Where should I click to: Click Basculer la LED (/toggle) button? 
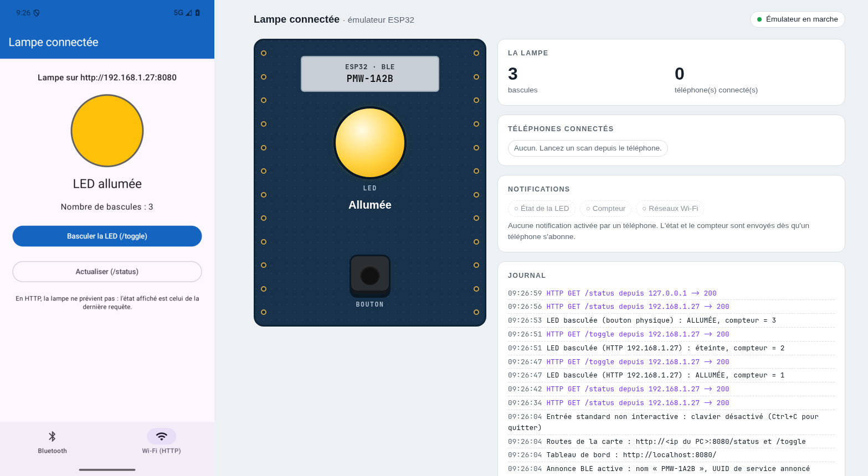pos(107,236)
